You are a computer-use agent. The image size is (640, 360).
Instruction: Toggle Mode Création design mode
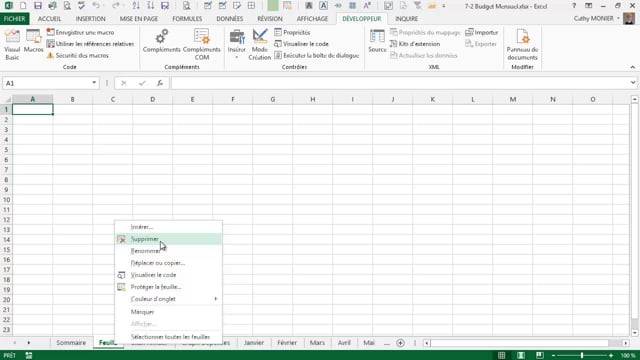pos(260,45)
